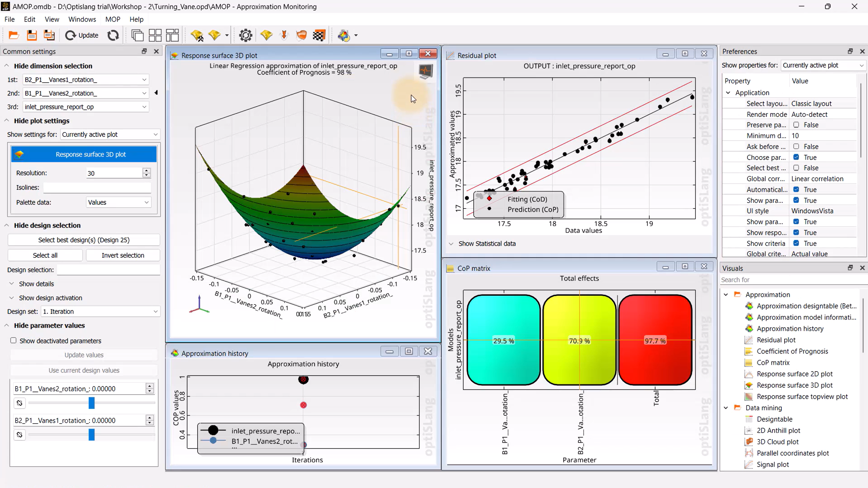This screenshot has height=488, width=868.
Task: Open Response surface topview plot visual
Action: 802,397
